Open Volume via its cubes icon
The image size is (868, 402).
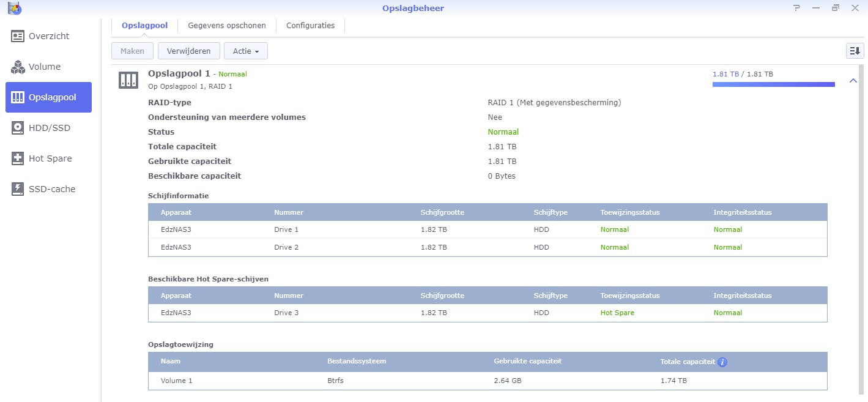point(18,67)
